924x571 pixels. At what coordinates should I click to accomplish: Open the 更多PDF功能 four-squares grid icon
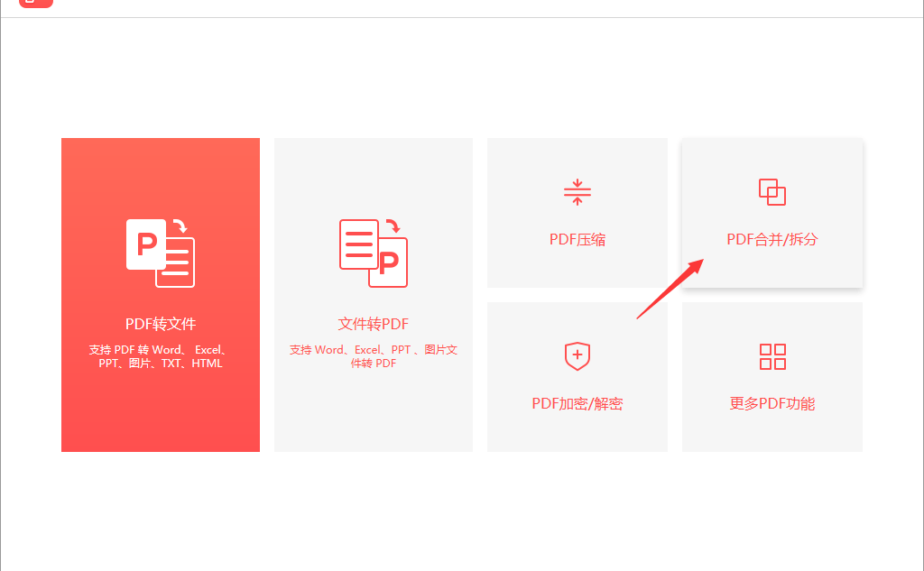click(x=772, y=356)
